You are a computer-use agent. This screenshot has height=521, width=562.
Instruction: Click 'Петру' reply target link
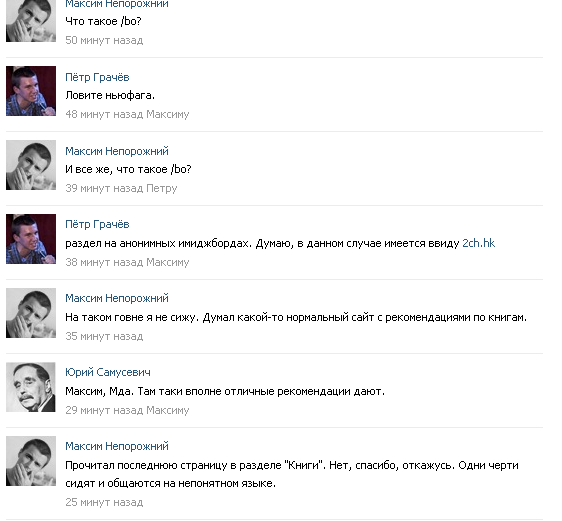162,188
